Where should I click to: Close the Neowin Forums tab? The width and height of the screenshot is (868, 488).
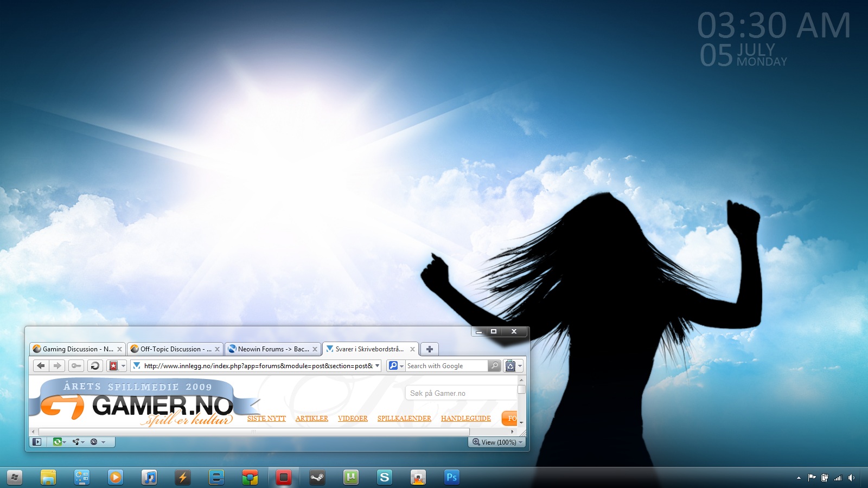pos(315,349)
